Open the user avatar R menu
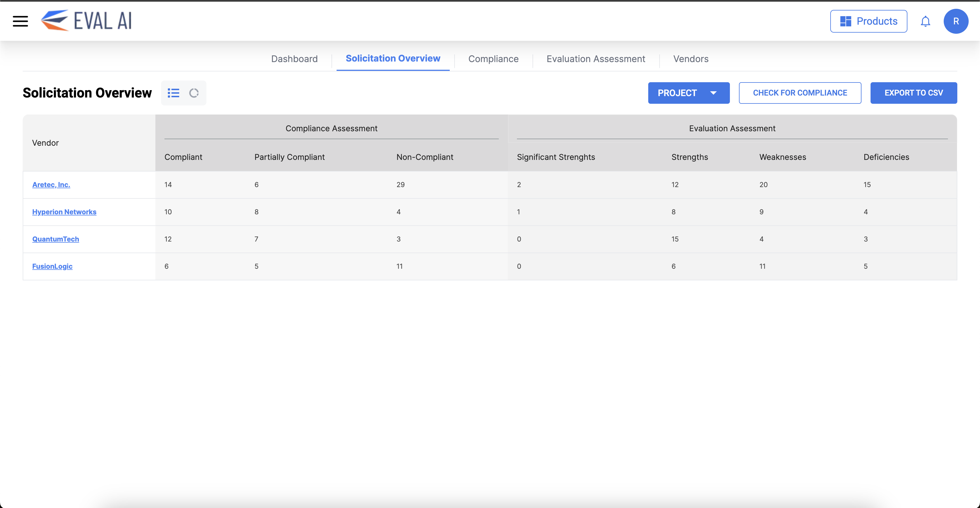The height and width of the screenshot is (508, 980). point(956,21)
